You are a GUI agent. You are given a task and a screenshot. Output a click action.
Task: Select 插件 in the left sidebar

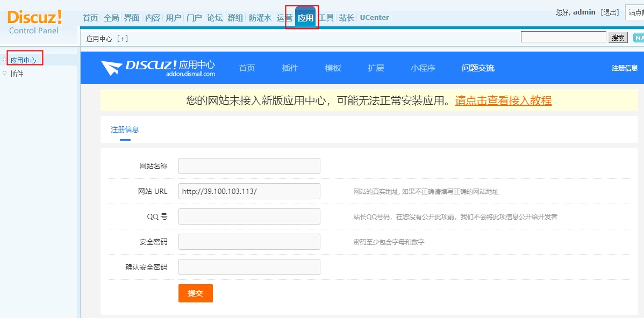[17, 74]
